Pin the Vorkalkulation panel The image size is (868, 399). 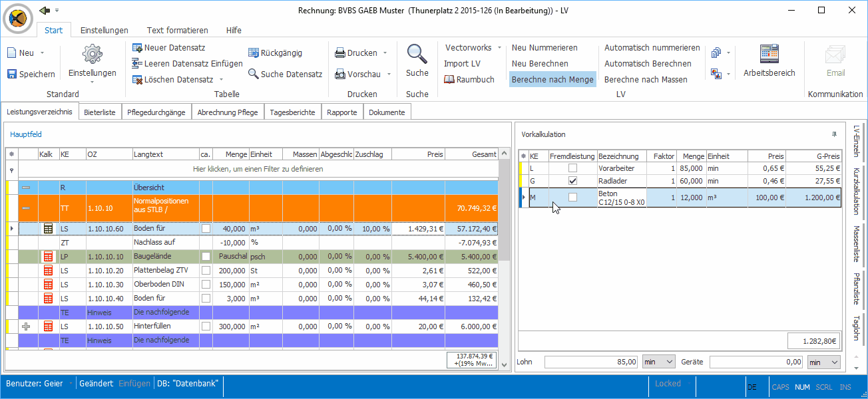(835, 134)
